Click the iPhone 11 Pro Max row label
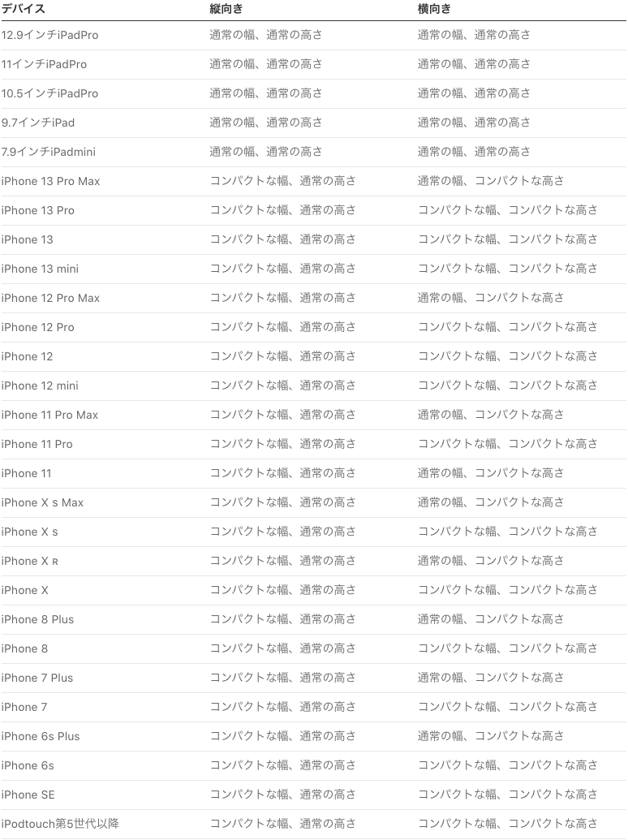628x840 pixels. pos(49,415)
